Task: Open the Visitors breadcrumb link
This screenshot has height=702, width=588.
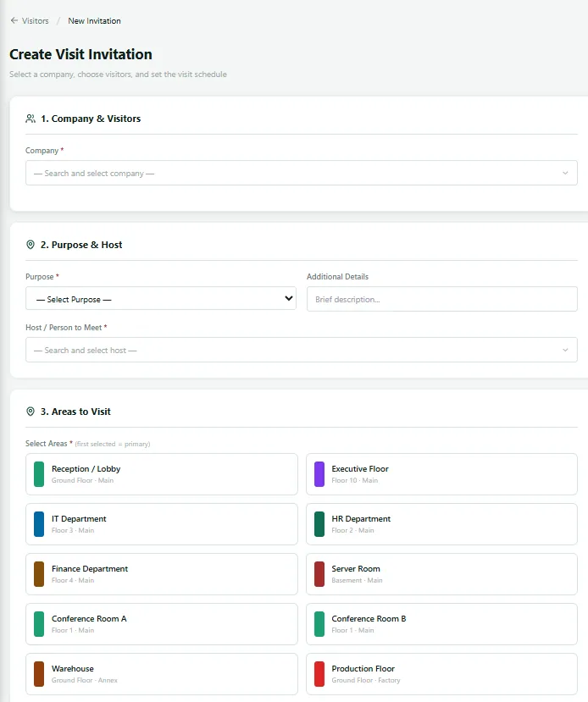Action: (35, 21)
